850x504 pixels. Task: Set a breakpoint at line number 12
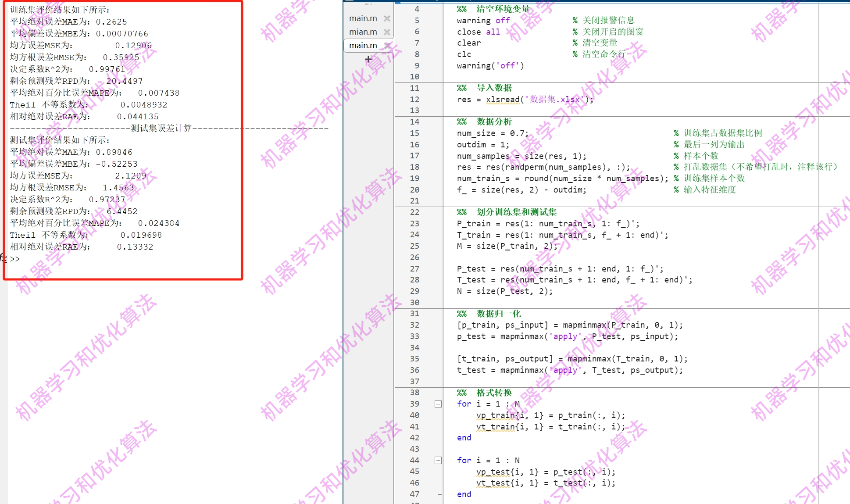click(x=414, y=100)
